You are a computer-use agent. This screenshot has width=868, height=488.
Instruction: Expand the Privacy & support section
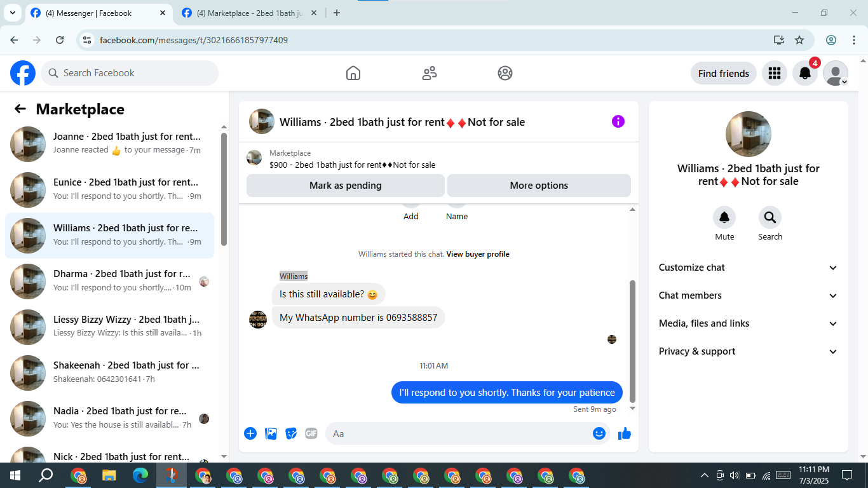[748, 351]
